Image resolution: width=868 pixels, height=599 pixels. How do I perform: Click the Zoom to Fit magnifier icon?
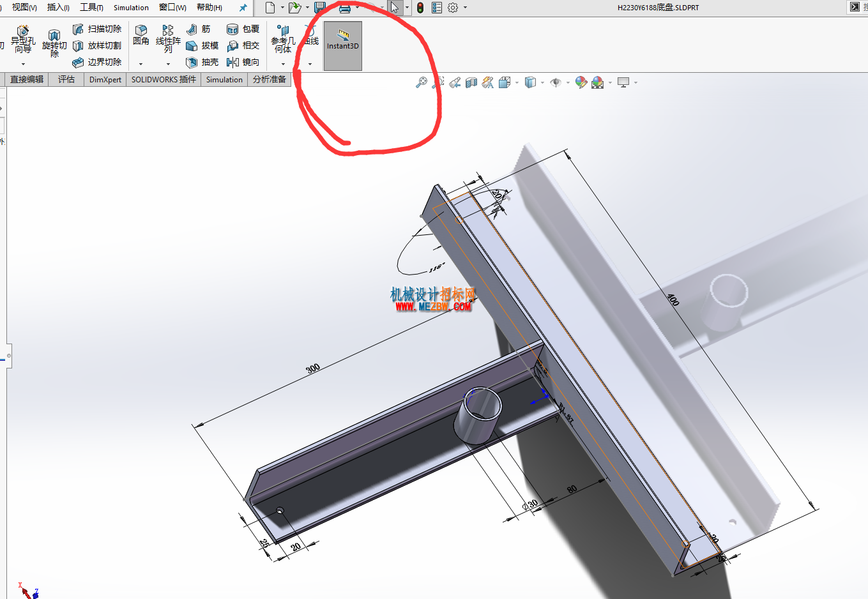click(x=421, y=82)
